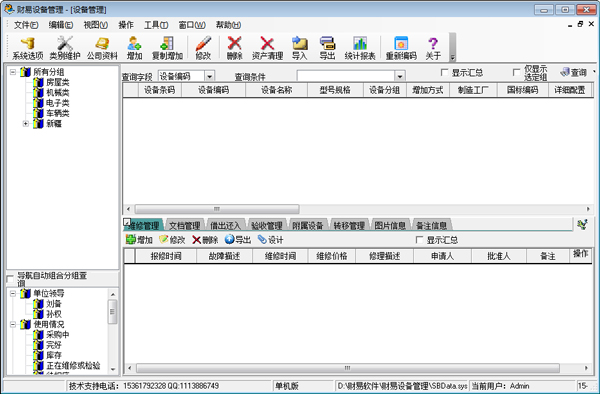The width and height of the screenshot is (600, 394).
Task: Open 关于 question mark icon
Action: click(x=433, y=48)
